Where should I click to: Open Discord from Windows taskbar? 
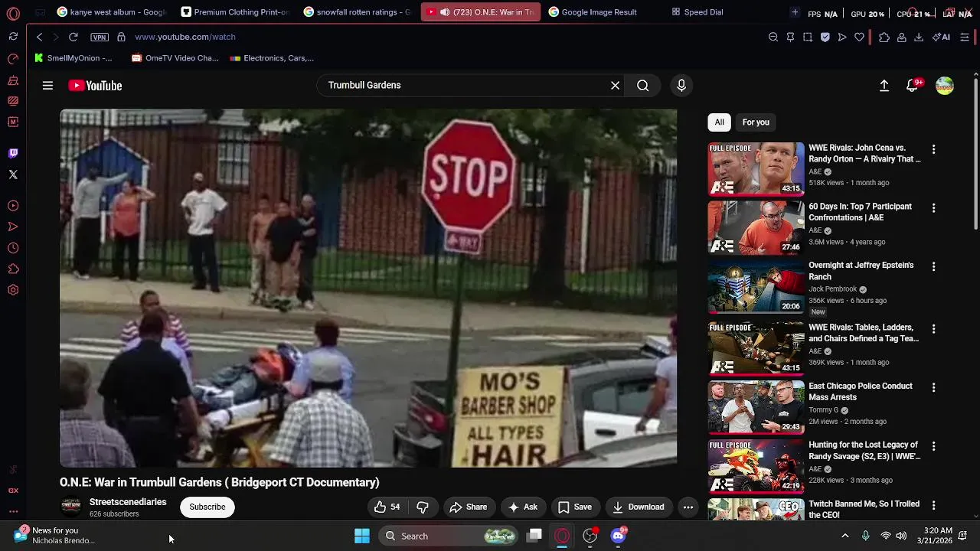[x=619, y=536]
